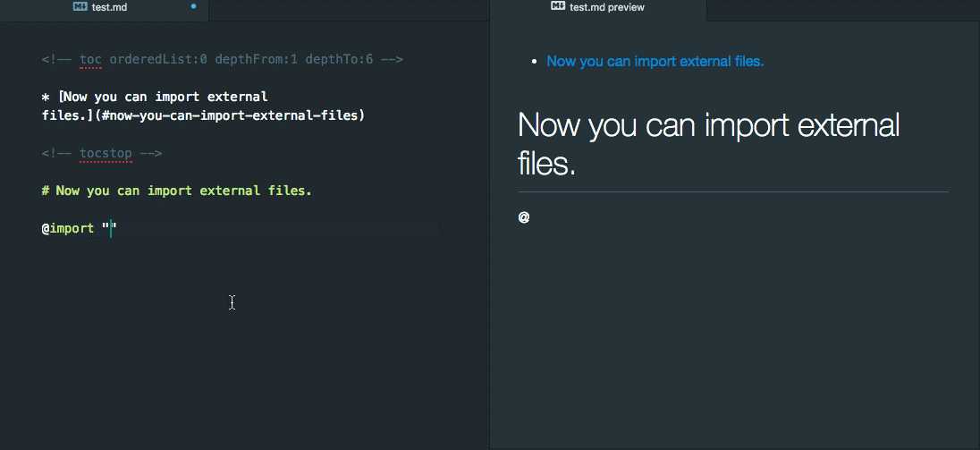The image size is (980, 450).
Task: Click the unsaved-changes dot on test.md tab
Action: [193, 6]
